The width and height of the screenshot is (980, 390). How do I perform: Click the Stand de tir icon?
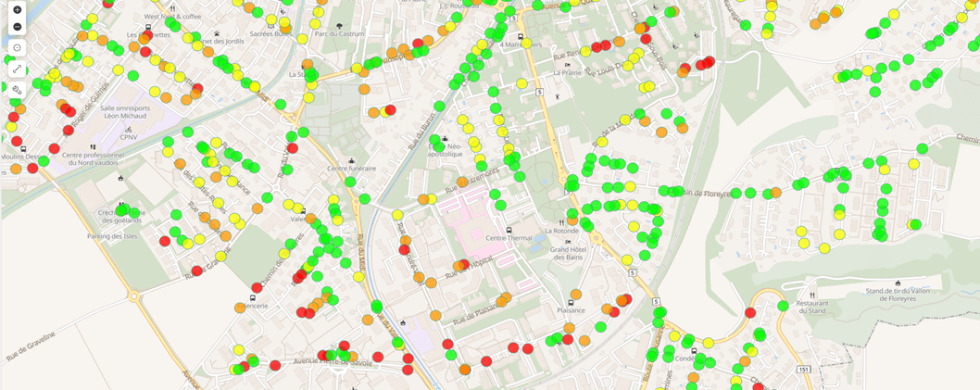pos(898,283)
